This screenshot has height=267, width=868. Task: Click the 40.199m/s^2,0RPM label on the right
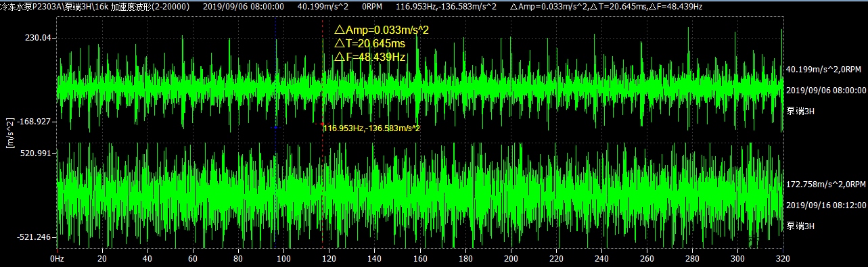[x=823, y=70]
